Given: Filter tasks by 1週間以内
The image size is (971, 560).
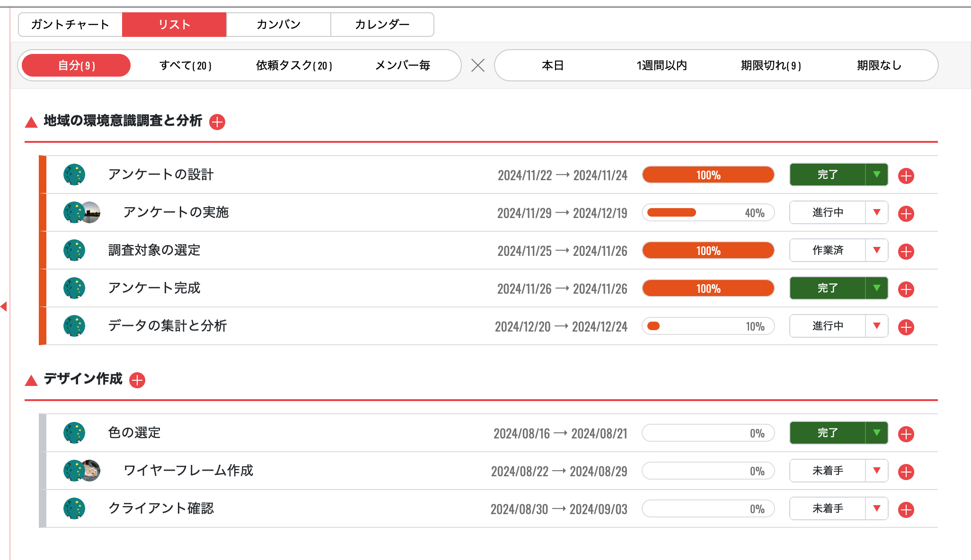Looking at the screenshot, I should coord(662,65).
